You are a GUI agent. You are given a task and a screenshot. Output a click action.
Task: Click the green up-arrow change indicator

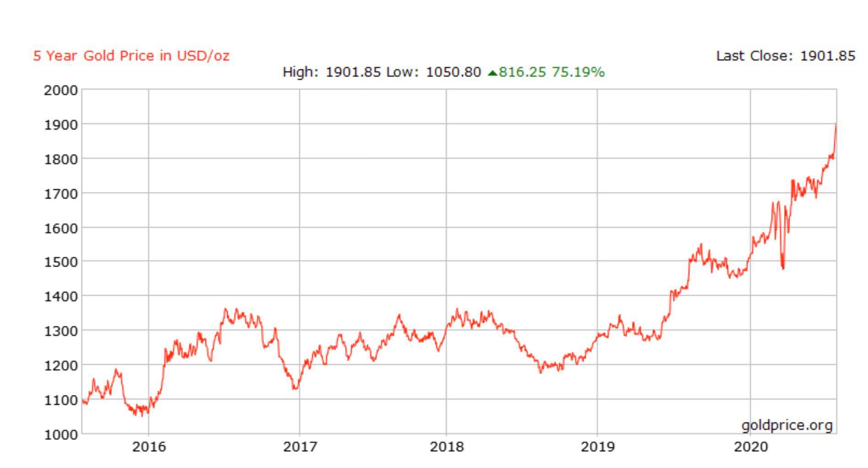(492, 73)
